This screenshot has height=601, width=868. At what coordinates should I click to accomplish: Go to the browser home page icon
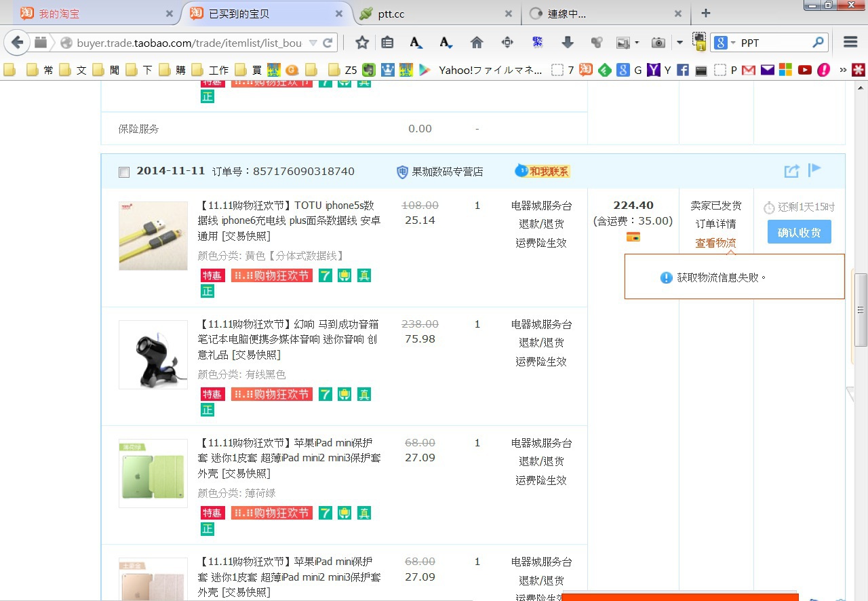coord(477,43)
